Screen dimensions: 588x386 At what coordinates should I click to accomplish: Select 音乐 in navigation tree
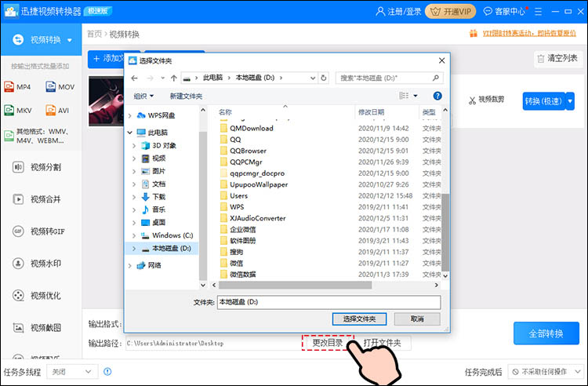153,209
